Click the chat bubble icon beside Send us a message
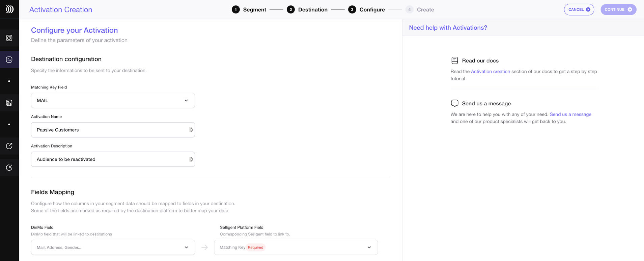 tap(454, 103)
